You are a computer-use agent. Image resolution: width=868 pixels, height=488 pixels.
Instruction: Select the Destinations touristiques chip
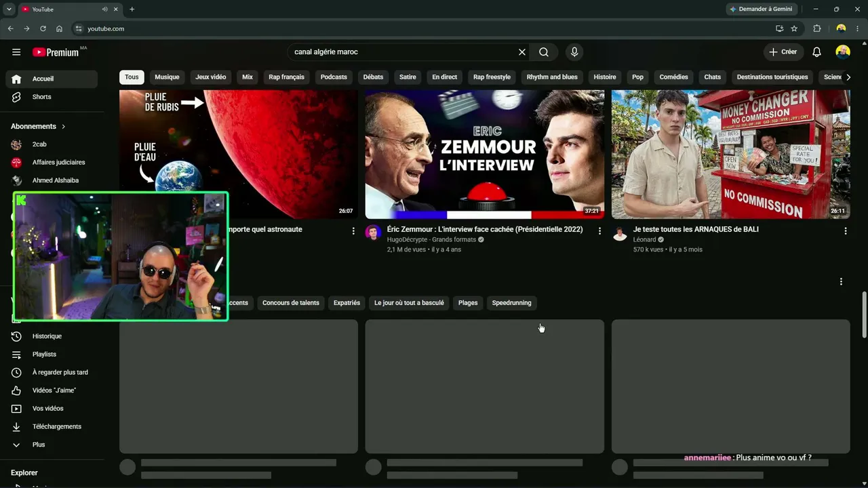tap(772, 77)
